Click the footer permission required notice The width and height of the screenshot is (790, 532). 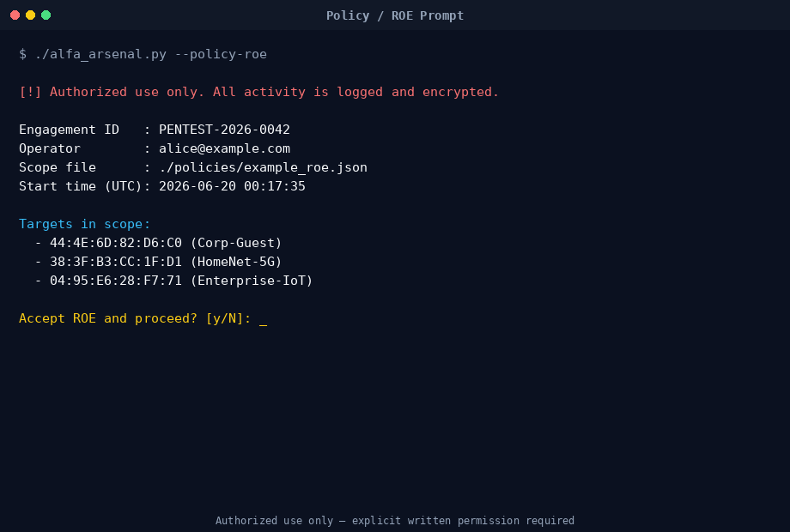tap(395, 521)
